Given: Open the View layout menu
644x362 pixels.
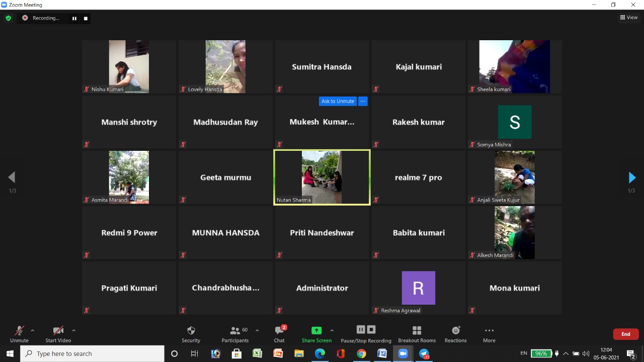Looking at the screenshot, I should (629, 18).
